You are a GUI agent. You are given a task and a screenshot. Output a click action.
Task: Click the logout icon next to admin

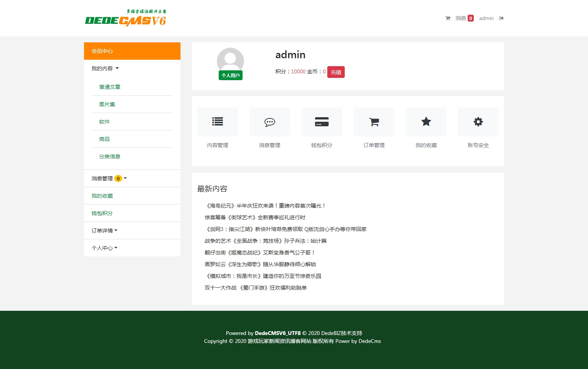501,18
